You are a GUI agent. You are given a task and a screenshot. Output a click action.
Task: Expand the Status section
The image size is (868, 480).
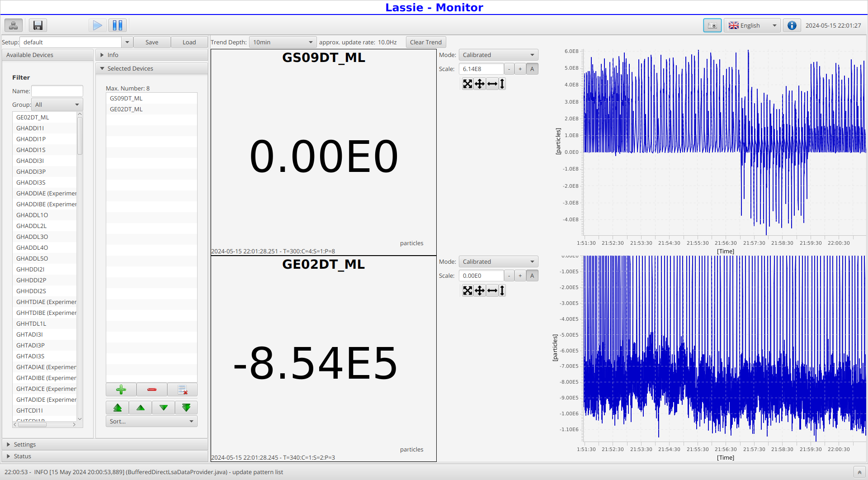pos(105,456)
